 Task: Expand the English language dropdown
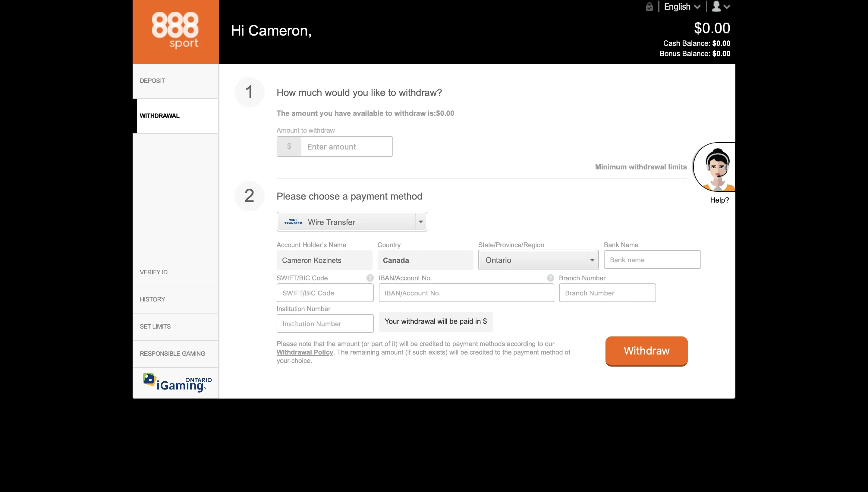682,7
